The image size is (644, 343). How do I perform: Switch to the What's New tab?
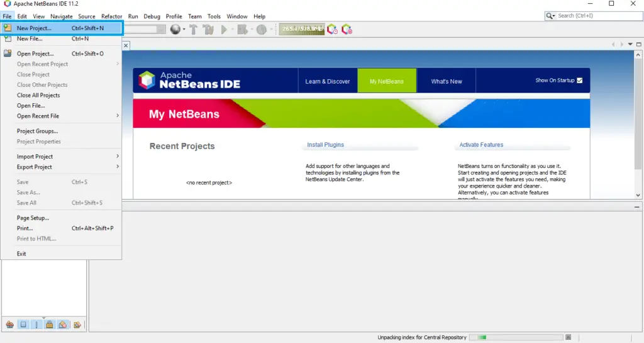click(x=447, y=81)
